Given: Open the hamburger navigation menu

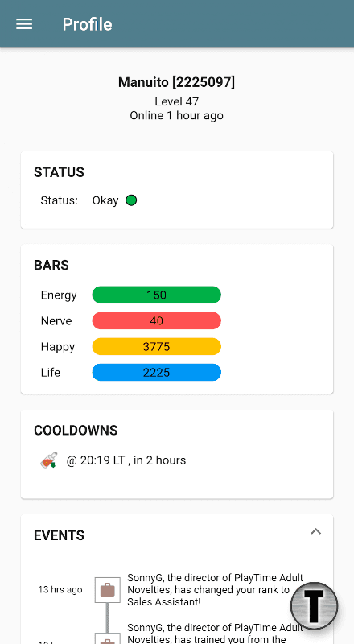Looking at the screenshot, I should pyautogui.click(x=24, y=24).
